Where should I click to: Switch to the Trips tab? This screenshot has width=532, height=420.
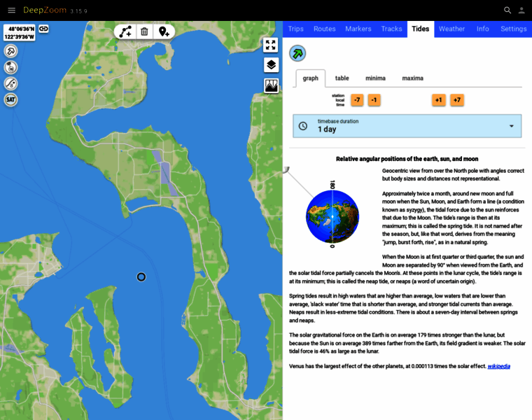point(296,29)
